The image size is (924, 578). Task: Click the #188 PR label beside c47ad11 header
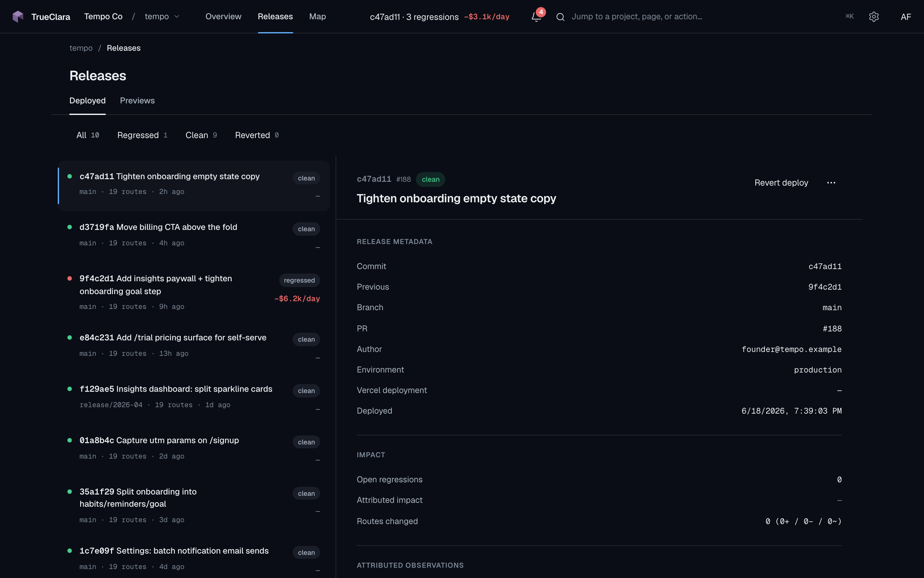click(x=404, y=179)
